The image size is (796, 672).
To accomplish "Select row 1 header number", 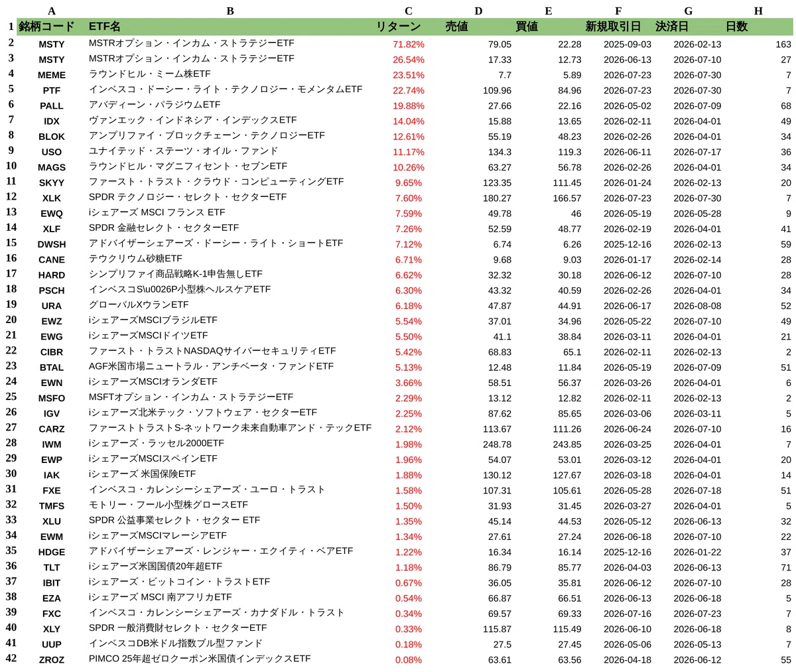I will coord(11,27).
